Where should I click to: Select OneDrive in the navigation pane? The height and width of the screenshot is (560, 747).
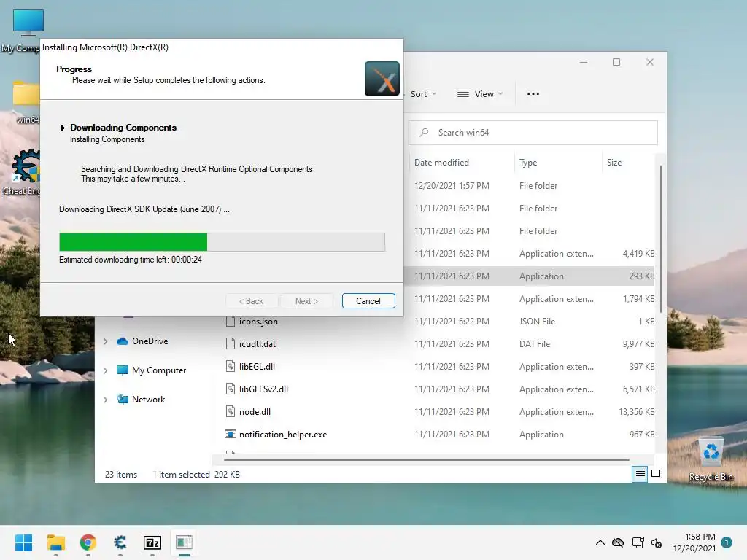pos(150,341)
